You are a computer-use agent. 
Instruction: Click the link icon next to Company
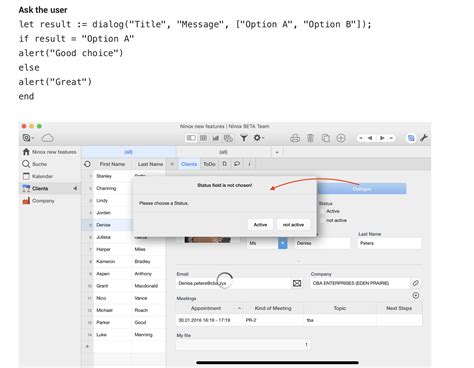point(415,283)
